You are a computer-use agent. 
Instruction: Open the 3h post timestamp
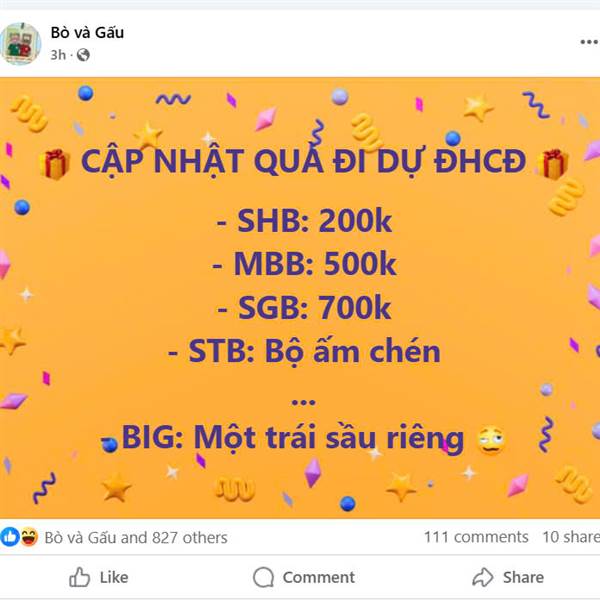click(x=58, y=55)
